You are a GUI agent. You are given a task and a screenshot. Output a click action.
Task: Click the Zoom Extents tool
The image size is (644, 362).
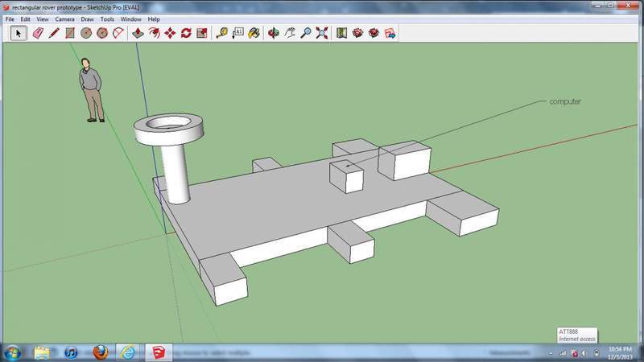coord(322,33)
